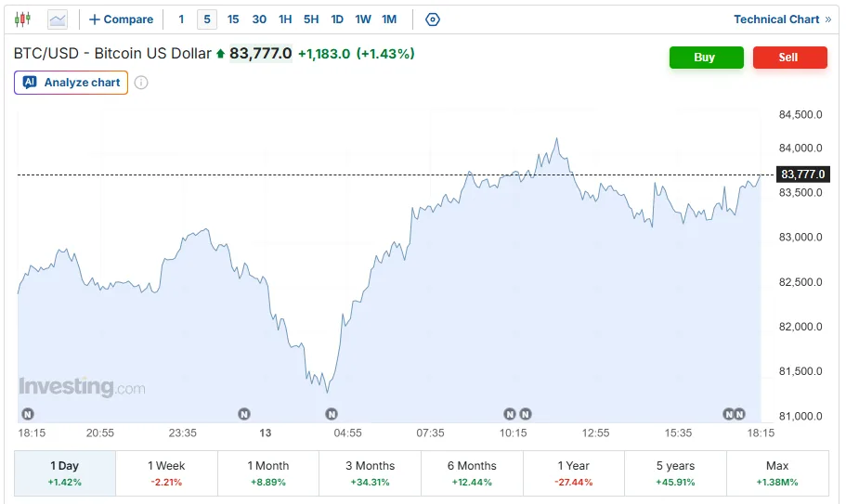The height and width of the screenshot is (504, 846).
Task: Select the 1 Year range tab
Action: [574, 473]
